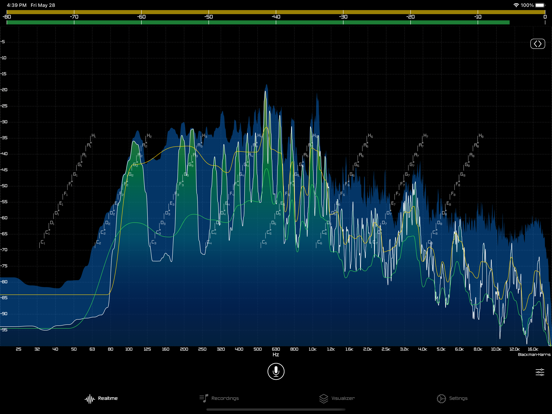Viewport: 552px width, 414px height.
Task: Click the Blackman-Harris window label
Action: coord(534,355)
